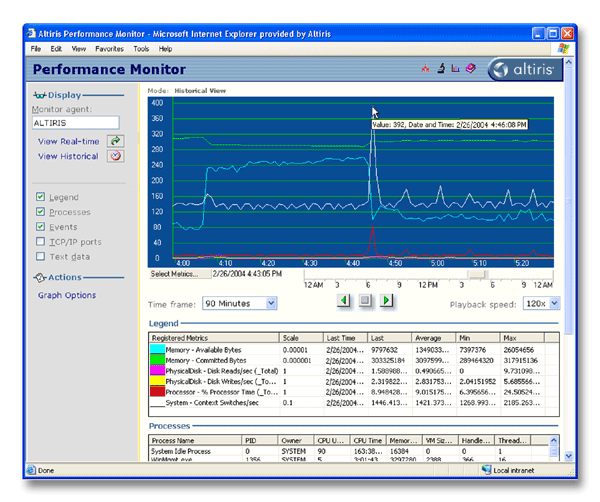Click the Owner column header
The height and width of the screenshot is (502, 600).
296,440
